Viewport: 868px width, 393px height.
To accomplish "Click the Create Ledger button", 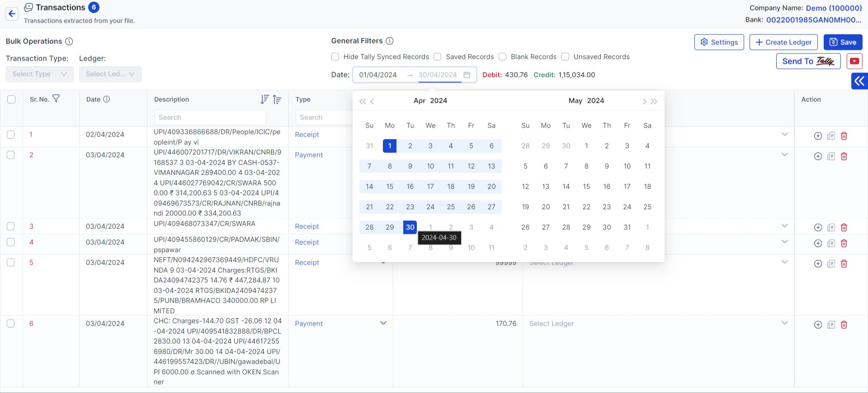I will [x=783, y=42].
